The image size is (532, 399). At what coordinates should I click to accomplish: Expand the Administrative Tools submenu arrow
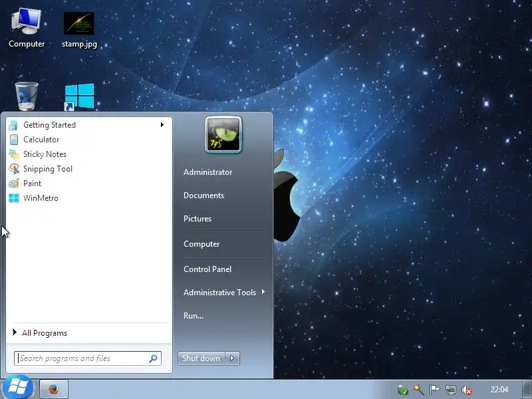click(x=263, y=292)
